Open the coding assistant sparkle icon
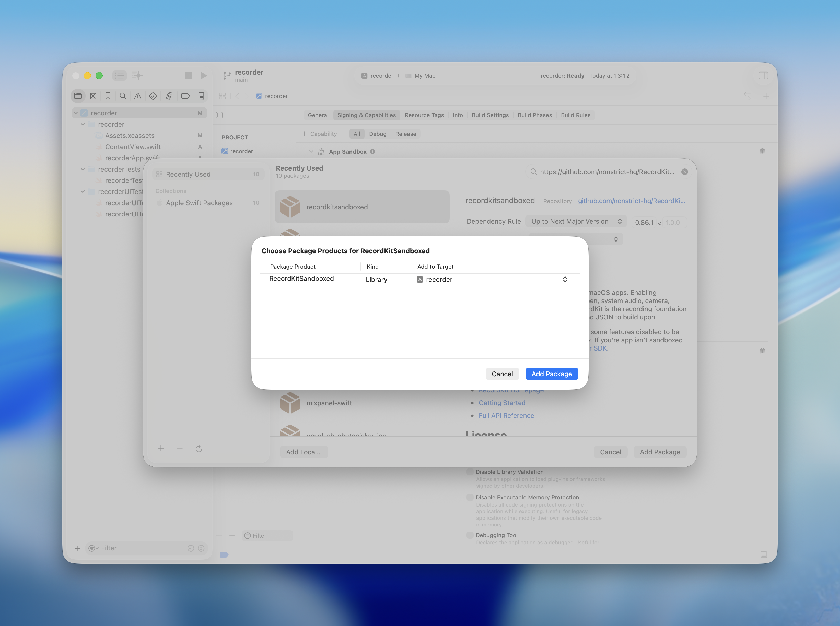 pyautogui.click(x=137, y=75)
